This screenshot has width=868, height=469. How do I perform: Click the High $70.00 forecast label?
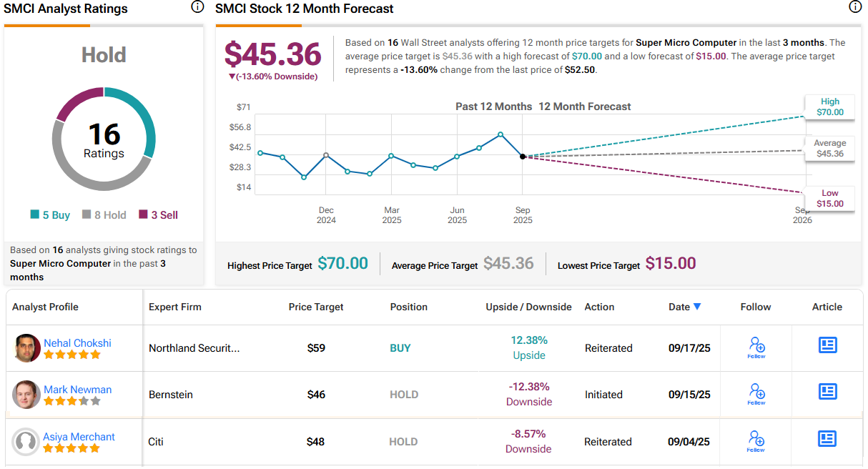[x=829, y=107]
